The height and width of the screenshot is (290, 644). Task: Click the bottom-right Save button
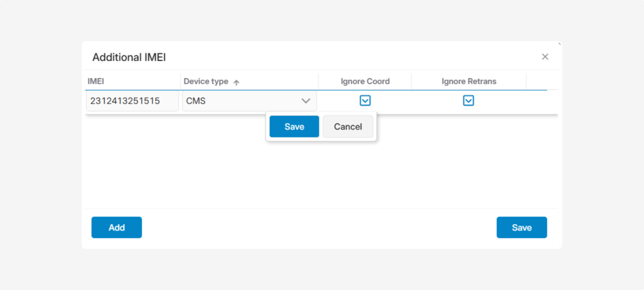(x=521, y=227)
